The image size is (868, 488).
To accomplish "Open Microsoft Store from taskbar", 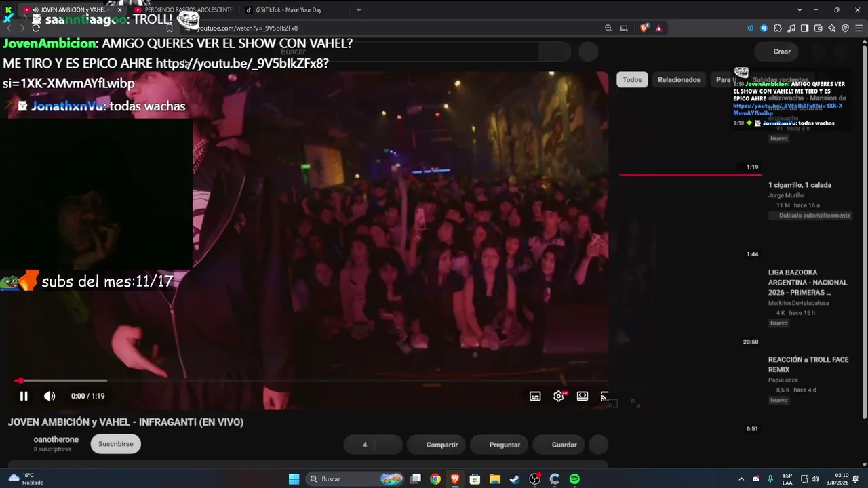I will tap(475, 479).
